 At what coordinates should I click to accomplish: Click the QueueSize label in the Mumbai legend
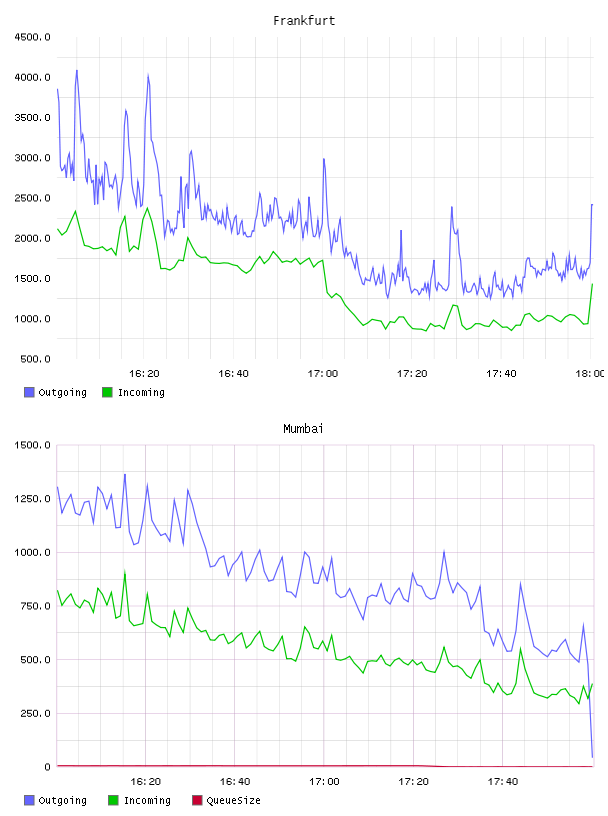(233, 800)
